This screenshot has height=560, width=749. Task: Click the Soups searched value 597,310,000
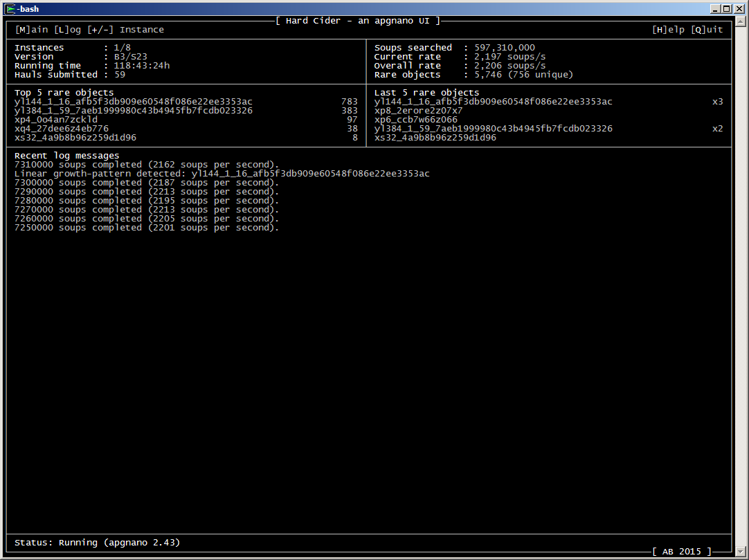[505, 48]
